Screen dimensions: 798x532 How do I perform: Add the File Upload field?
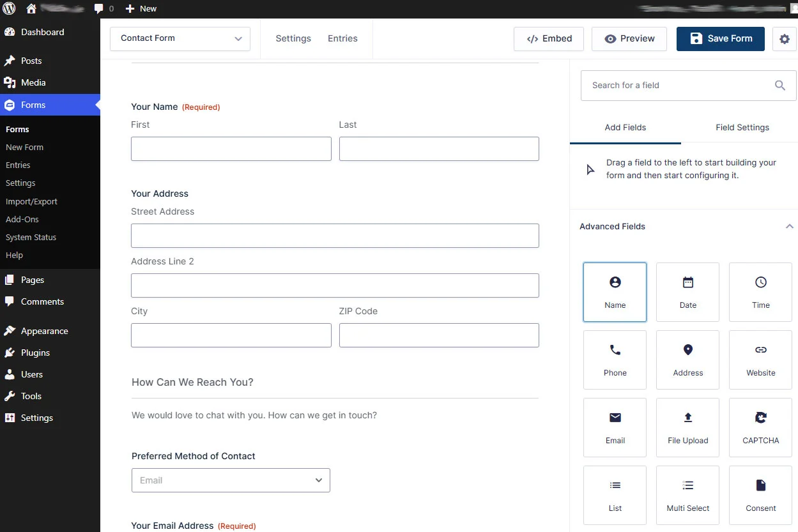pos(687,427)
